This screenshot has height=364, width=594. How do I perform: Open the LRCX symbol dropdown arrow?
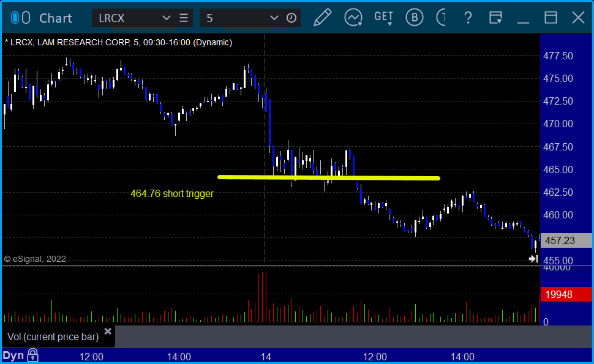tap(166, 18)
